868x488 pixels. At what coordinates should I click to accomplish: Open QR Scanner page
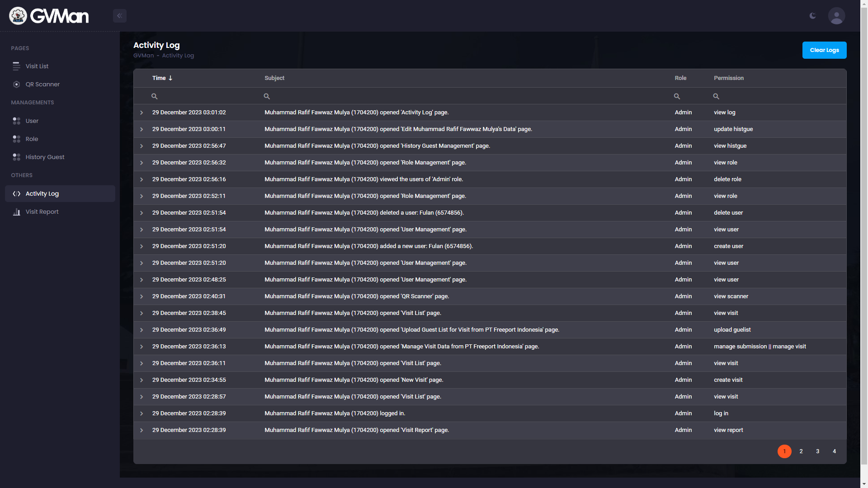click(x=60, y=84)
